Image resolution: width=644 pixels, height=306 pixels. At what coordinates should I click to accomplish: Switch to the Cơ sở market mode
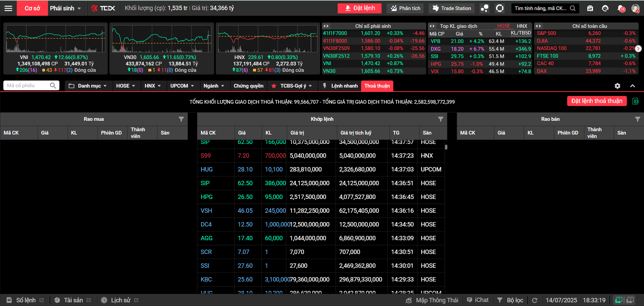click(32, 8)
